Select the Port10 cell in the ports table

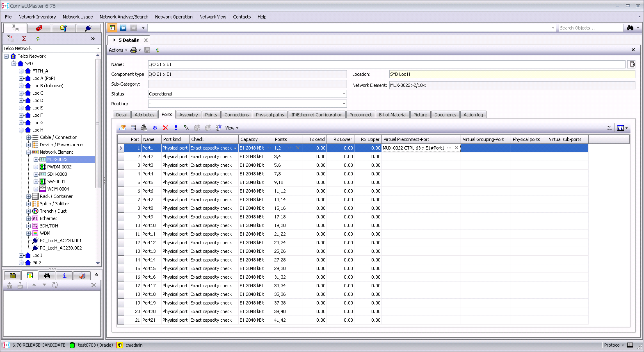pos(151,225)
